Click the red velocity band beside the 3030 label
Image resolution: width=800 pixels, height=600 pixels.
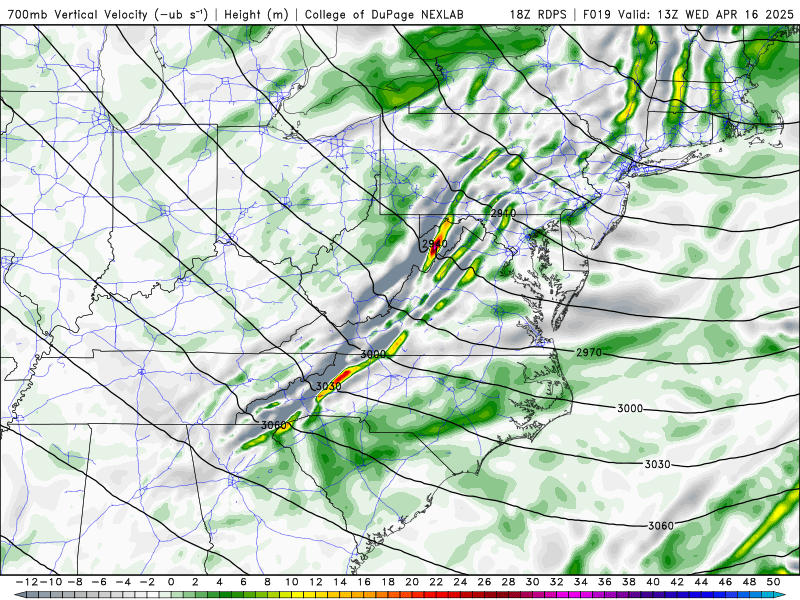tap(341, 378)
